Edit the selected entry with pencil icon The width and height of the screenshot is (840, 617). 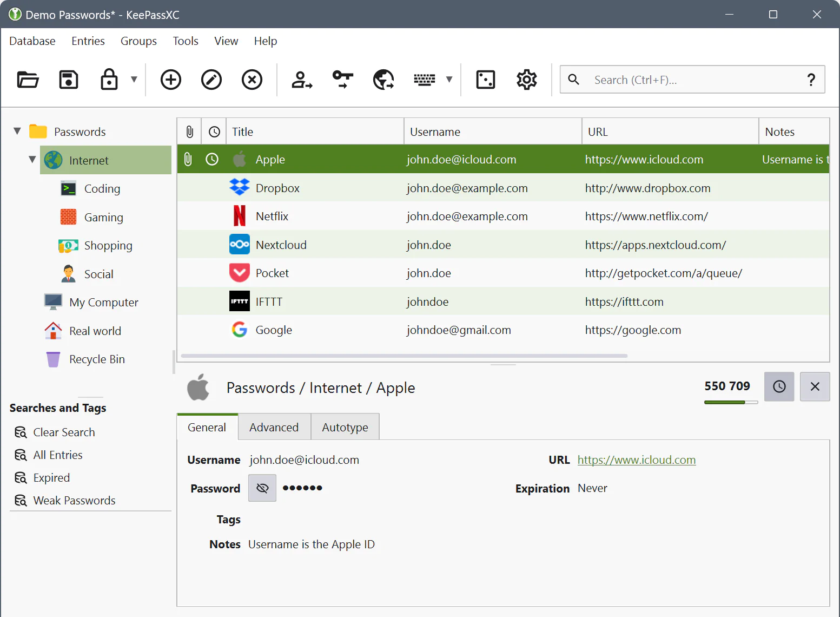click(211, 80)
